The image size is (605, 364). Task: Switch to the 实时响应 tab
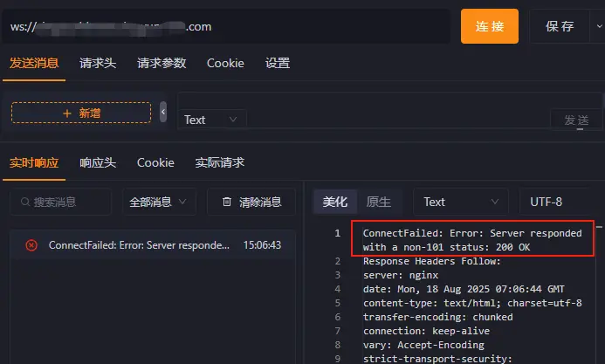pos(34,162)
